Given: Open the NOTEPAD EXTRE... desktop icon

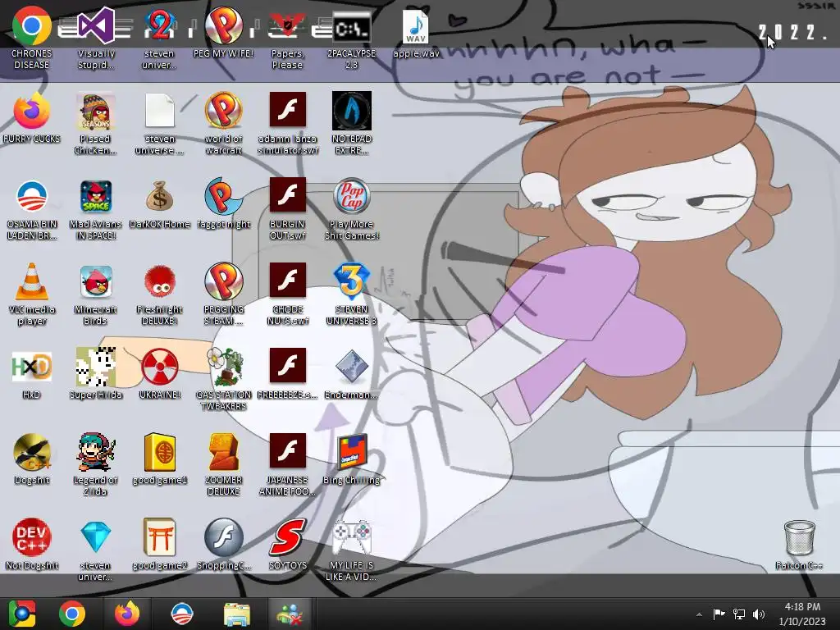Looking at the screenshot, I should pyautogui.click(x=351, y=123).
